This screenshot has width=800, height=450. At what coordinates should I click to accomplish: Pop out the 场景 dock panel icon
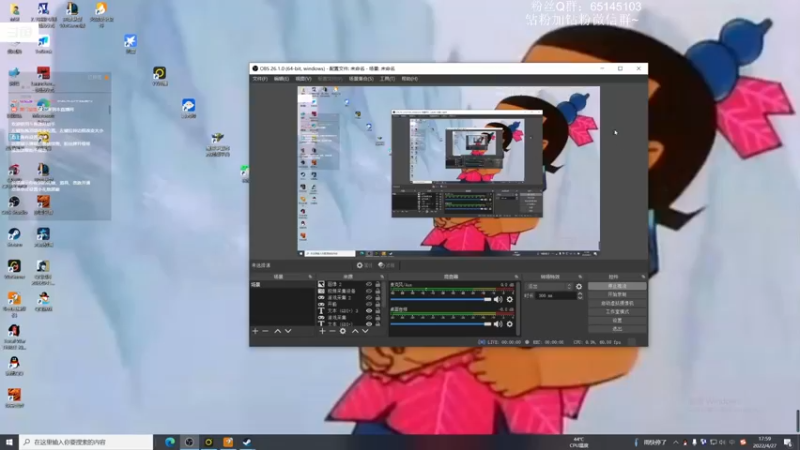coord(310,277)
